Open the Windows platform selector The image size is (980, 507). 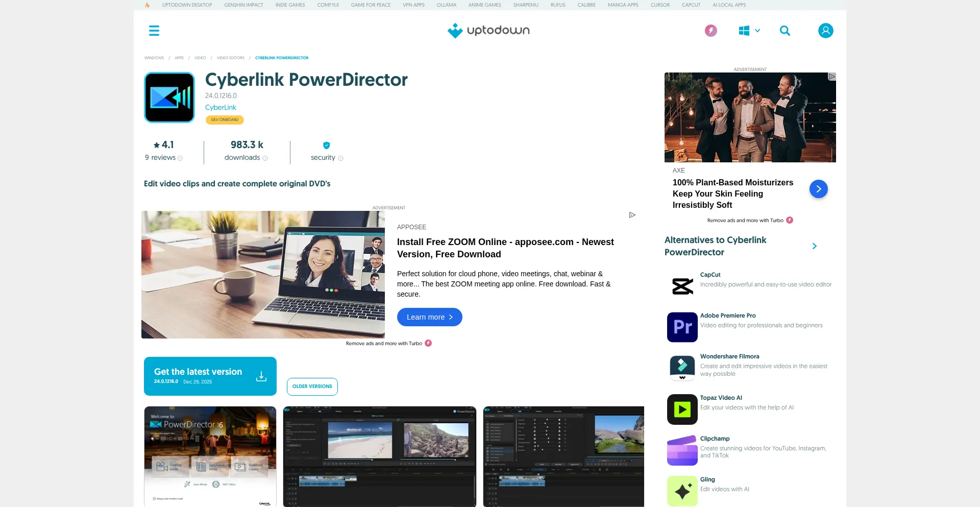click(749, 31)
